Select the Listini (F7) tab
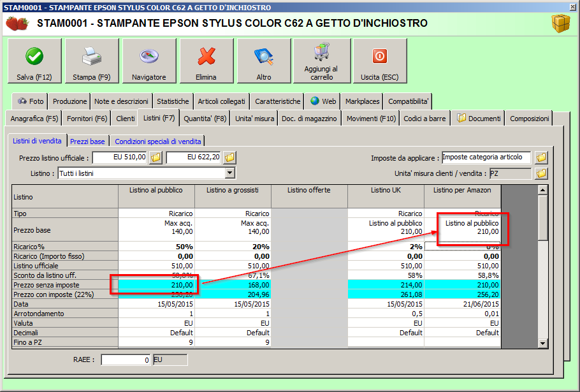The height and width of the screenshot is (392, 580). (x=159, y=118)
